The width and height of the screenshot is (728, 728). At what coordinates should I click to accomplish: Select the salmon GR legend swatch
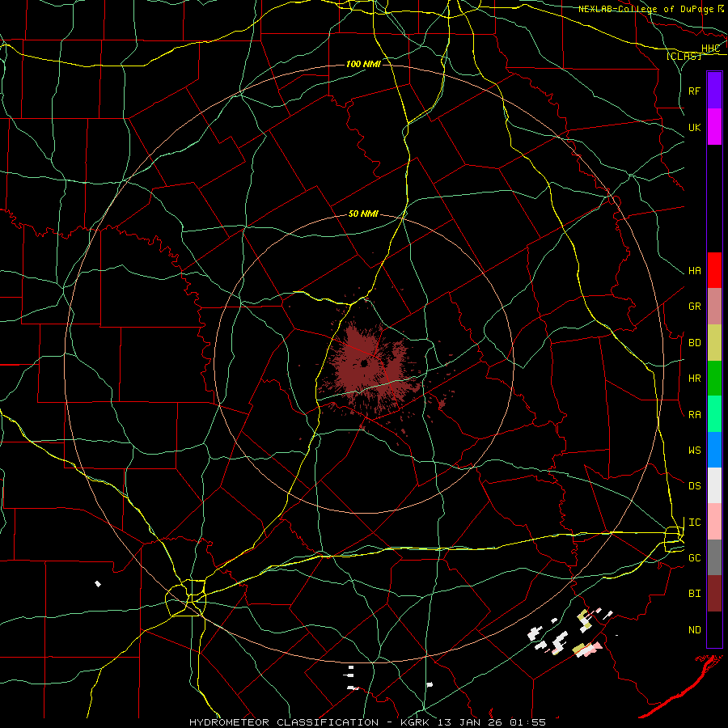[714, 307]
